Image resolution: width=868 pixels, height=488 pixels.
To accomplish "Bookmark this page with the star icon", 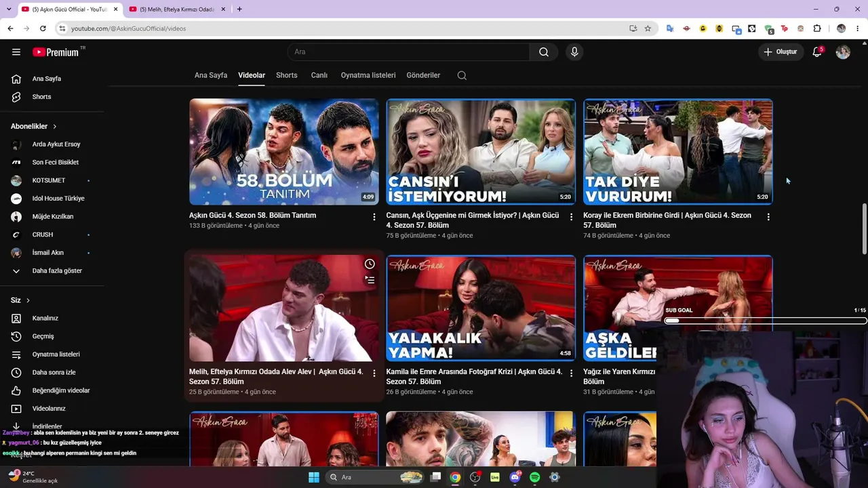I will [648, 28].
